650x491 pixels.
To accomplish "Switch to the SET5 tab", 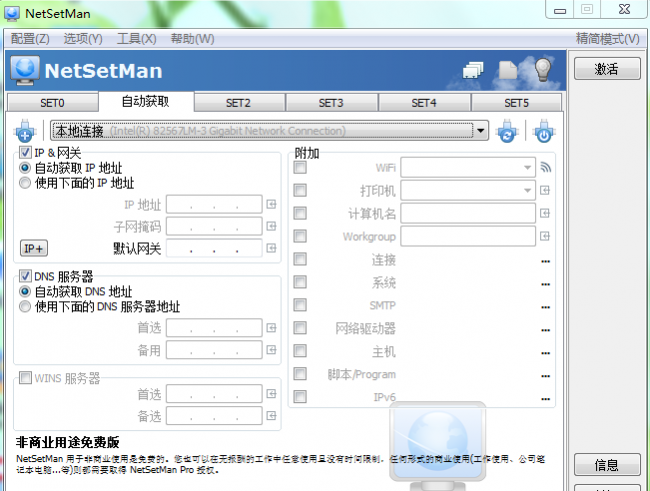I will [x=517, y=102].
